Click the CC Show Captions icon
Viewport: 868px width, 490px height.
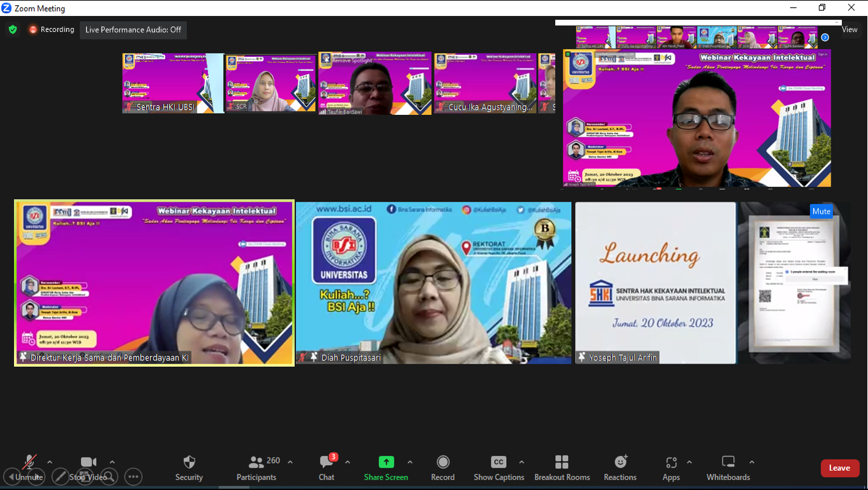click(498, 462)
